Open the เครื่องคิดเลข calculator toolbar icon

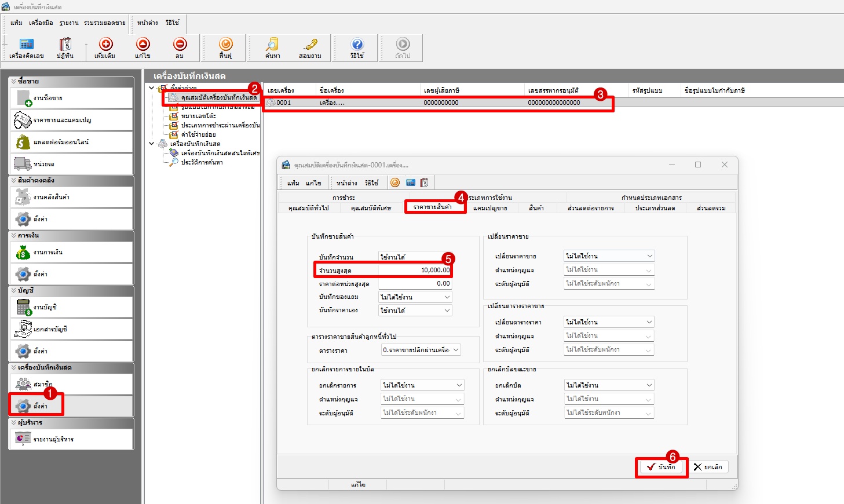27,45
